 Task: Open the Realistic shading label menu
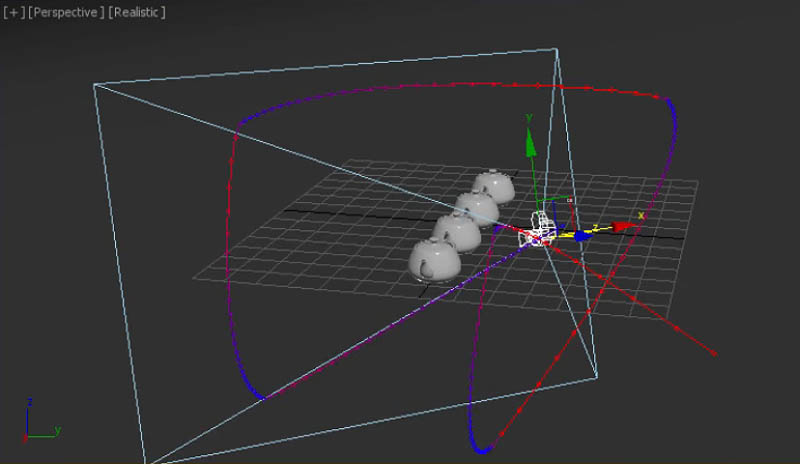point(137,12)
